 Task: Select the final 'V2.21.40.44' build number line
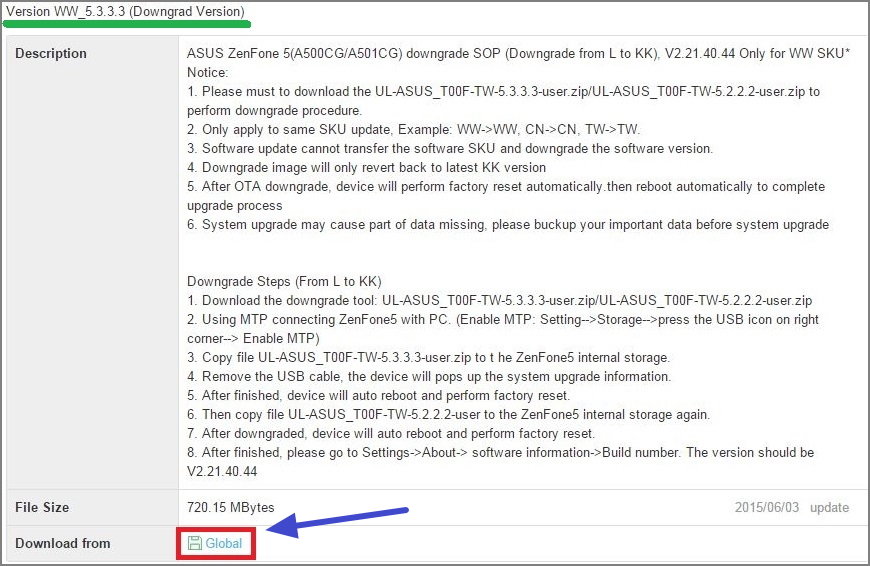(222, 471)
